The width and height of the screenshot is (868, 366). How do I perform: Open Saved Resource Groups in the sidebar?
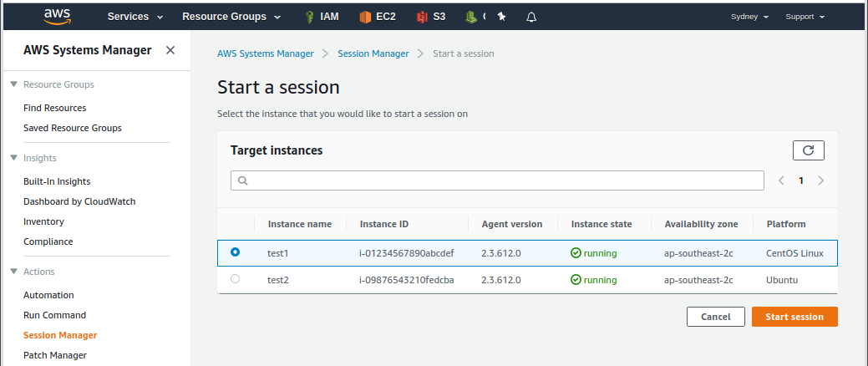click(73, 128)
